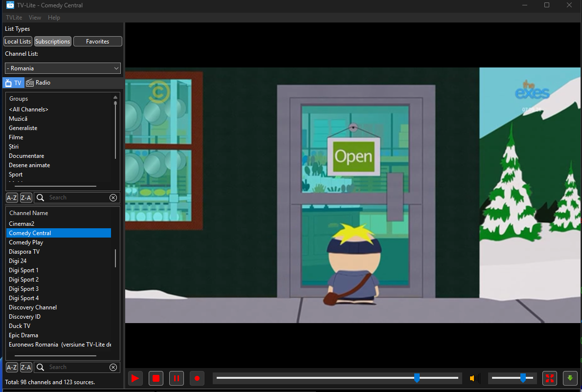Select the Filme group
582x392 pixels.
pyautogui.click(x=16, y=137)
